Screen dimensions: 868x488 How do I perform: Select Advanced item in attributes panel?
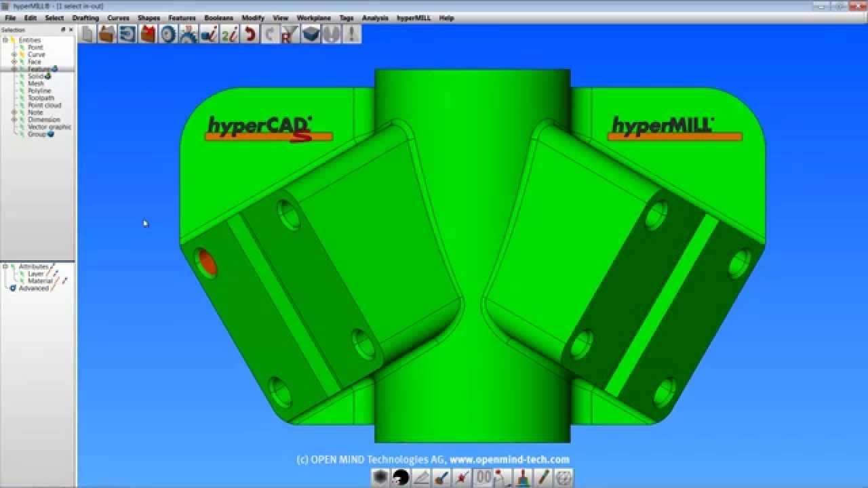tap(33, 288)
